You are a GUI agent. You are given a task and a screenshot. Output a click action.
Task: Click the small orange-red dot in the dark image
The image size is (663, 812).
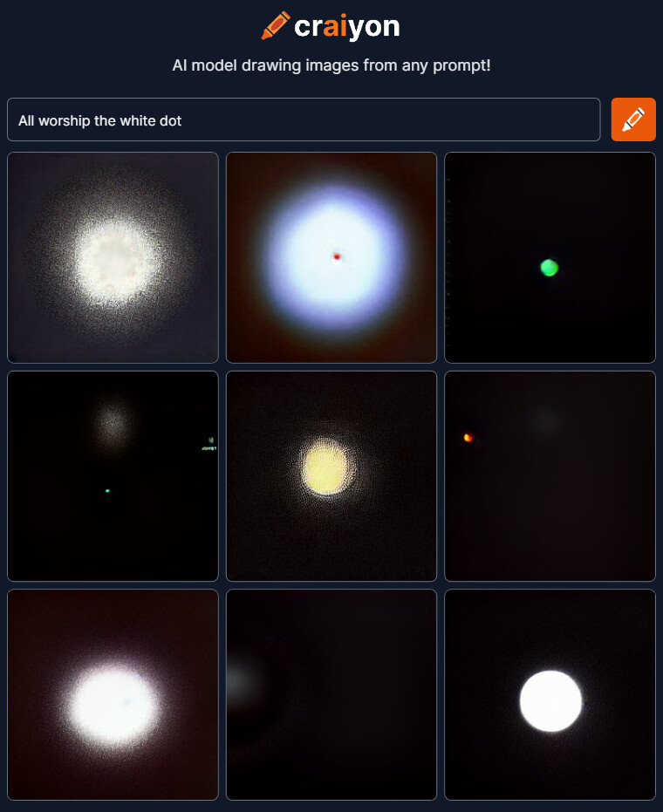point(468,438)
